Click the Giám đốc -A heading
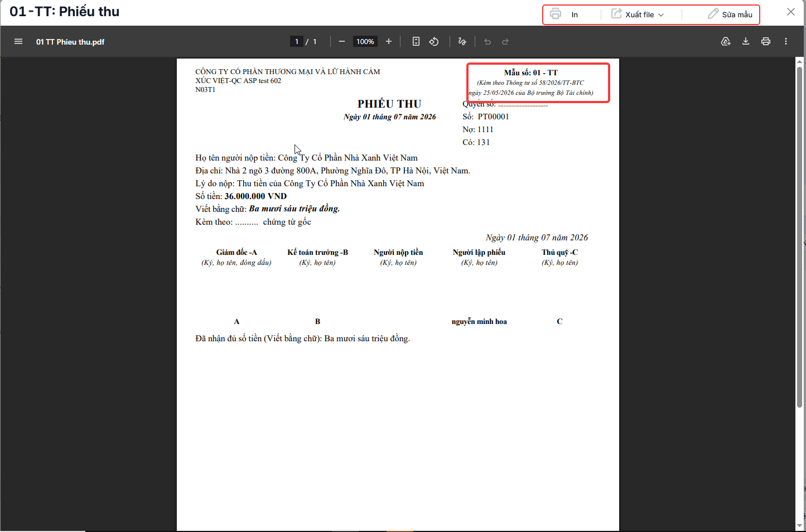This screenshot has height=532, width=806. 237,252
